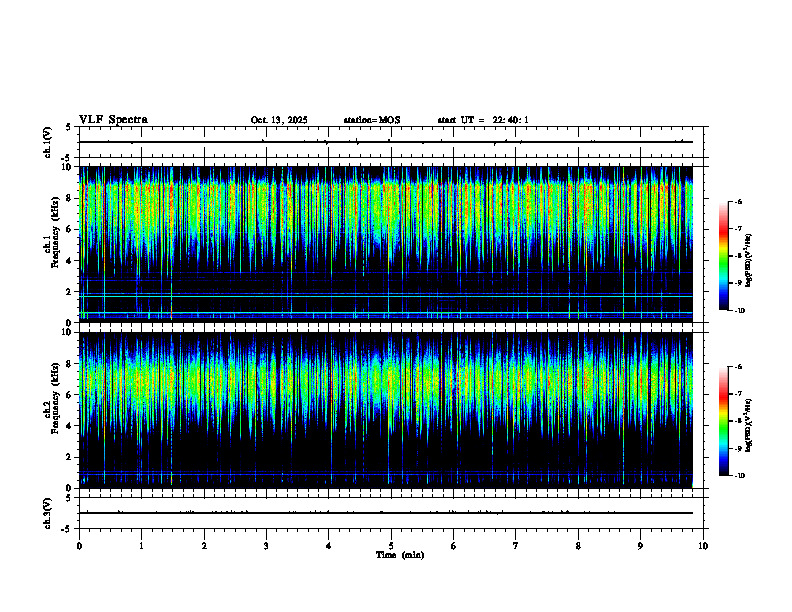792x612 pixels.
Task: Click time-axis tick label "3"
Action: click(x=266, y=546)
